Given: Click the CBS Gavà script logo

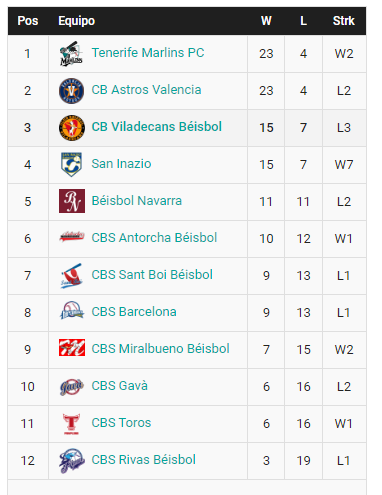Looking at the screenshot, I should click(x=72, y=387).
